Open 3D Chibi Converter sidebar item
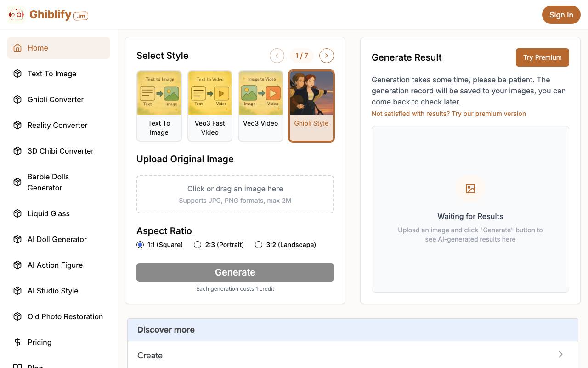588x368 pixels. pos(59,151)
